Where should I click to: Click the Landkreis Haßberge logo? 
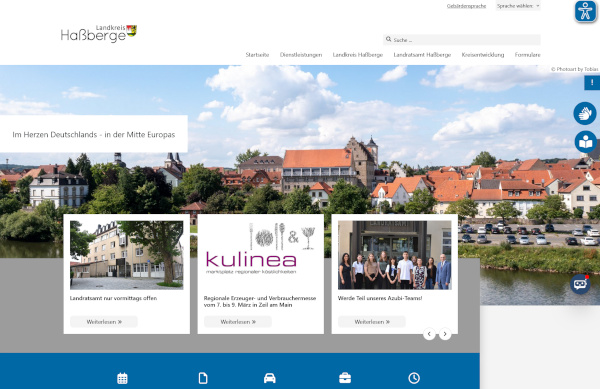[99, 33]
